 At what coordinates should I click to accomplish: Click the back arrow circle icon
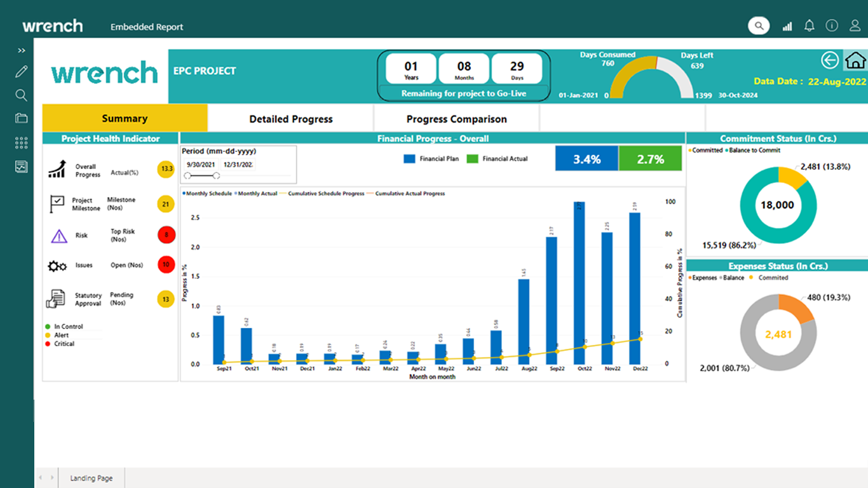(x=830, y=60)
